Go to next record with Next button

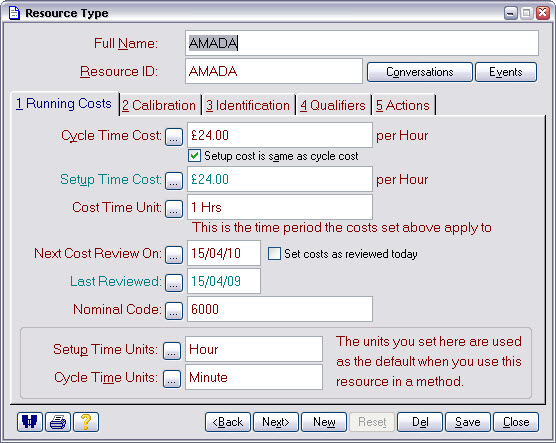[276, 422]
